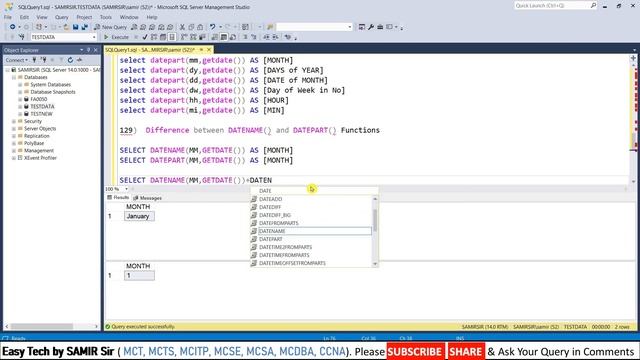The width and height of the screenshot is (640, 360).
Task: Click the Object Explorer Disconnect plug icon
Action: click(43, 60)
